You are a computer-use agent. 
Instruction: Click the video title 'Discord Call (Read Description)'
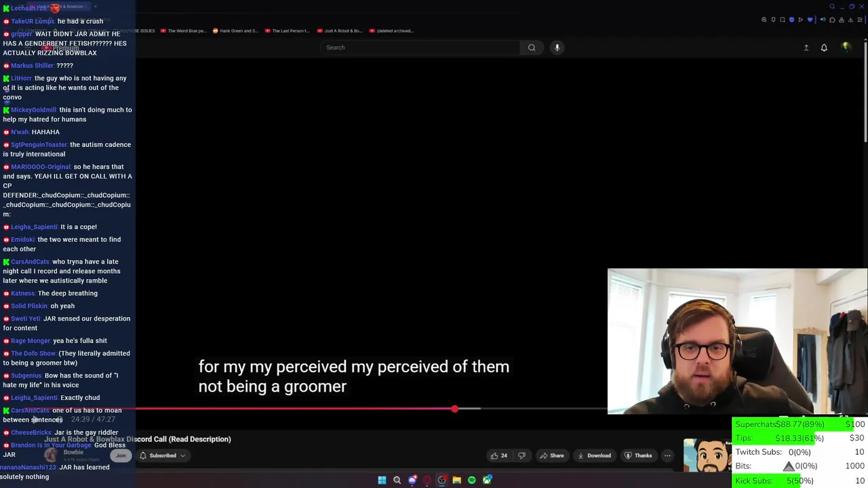pos(178,439)
